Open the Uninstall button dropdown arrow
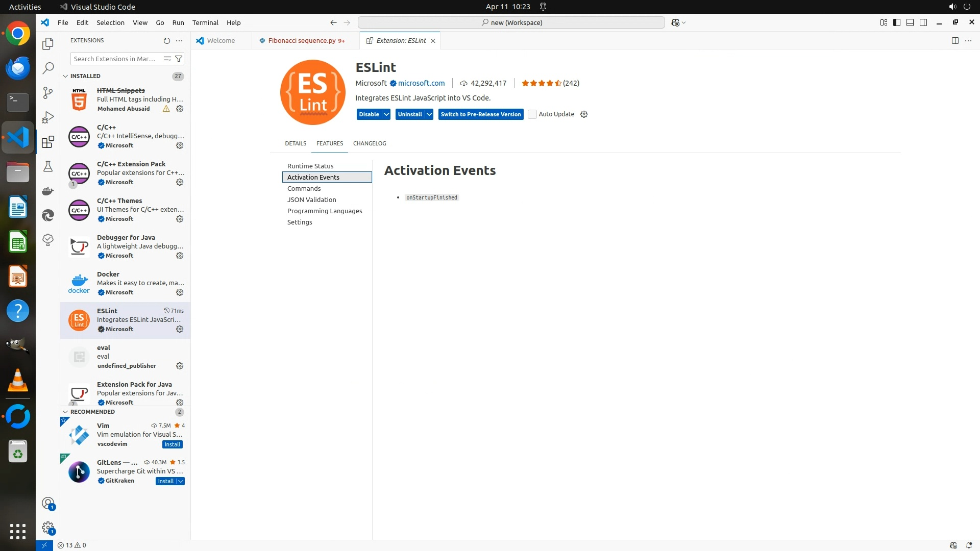Viewport: 980px width, 551px height. pyautogui.click(x=429, y=114)
